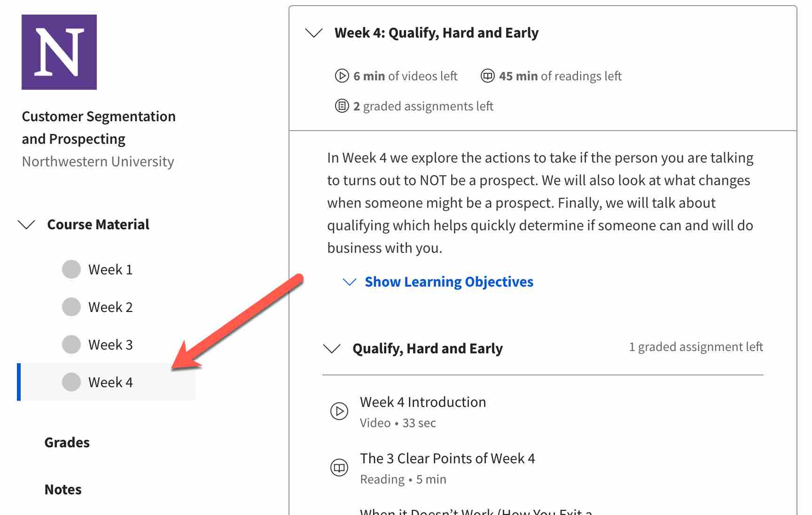The height and width of the screenshot is (515, 812).
Task: Click the video play icon beside Week 4 Introduction
Action: tap(339, 411)
